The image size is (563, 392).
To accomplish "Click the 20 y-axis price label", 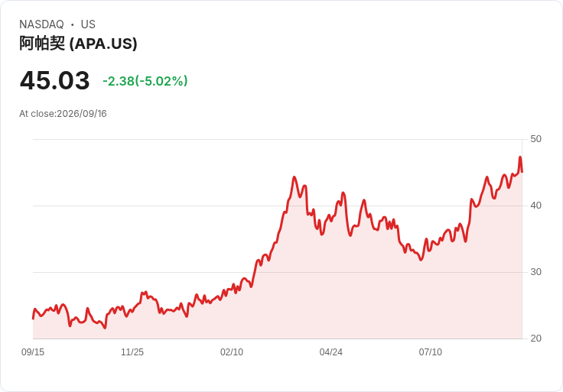I will (535, 339).
